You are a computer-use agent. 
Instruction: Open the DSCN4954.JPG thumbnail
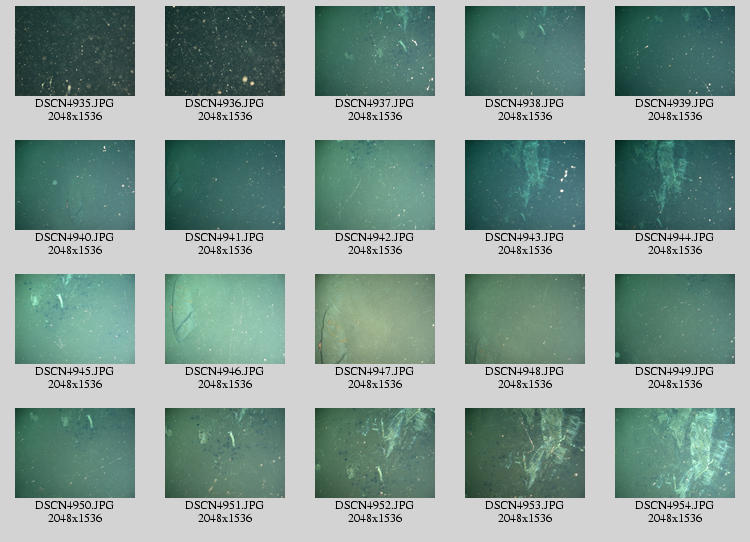pos(675,453)
